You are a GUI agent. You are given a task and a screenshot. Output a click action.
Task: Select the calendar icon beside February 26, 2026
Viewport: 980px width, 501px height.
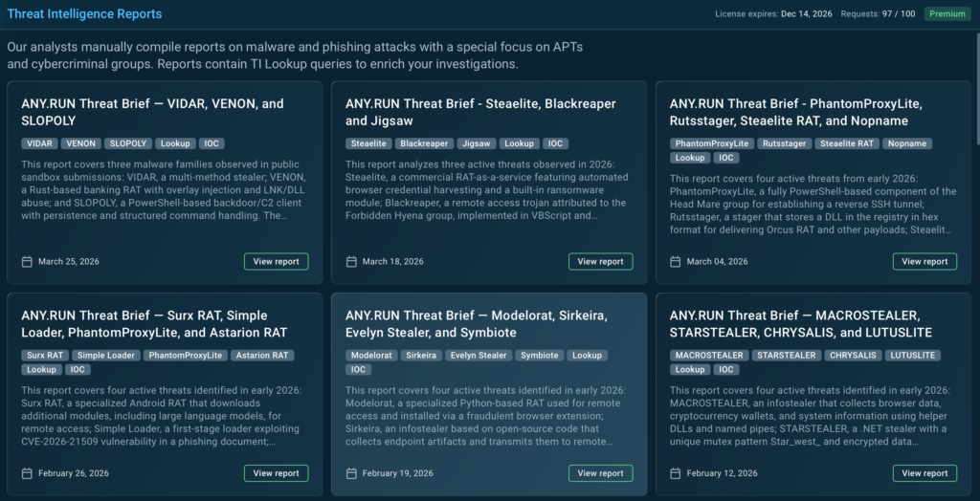coord(27,473)
